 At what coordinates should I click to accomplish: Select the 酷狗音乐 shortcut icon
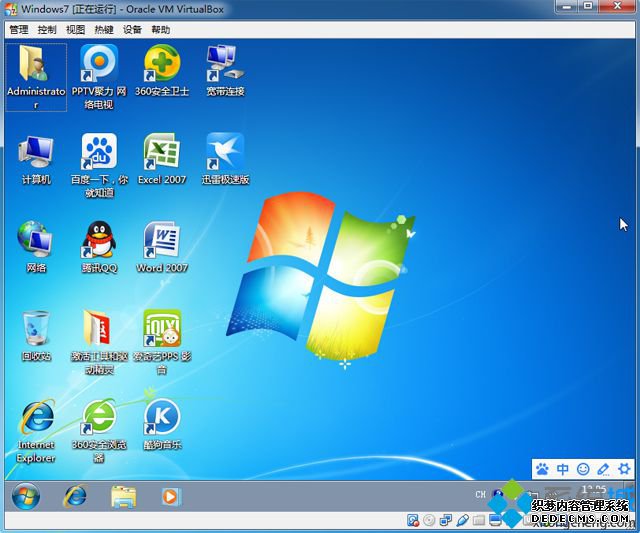(162, 424)
